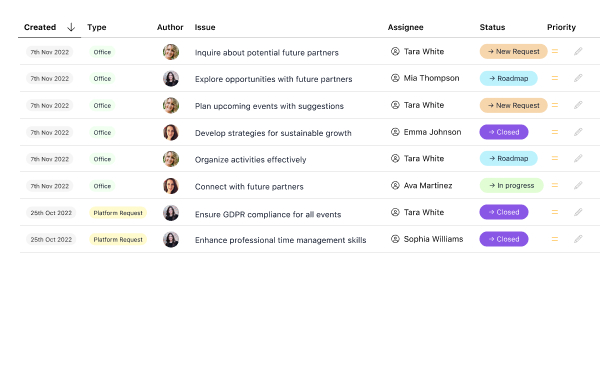This screenshot has height=378, width=600.
Task: Click priority icon for Develop strategies row
Action: coord(554,132)
